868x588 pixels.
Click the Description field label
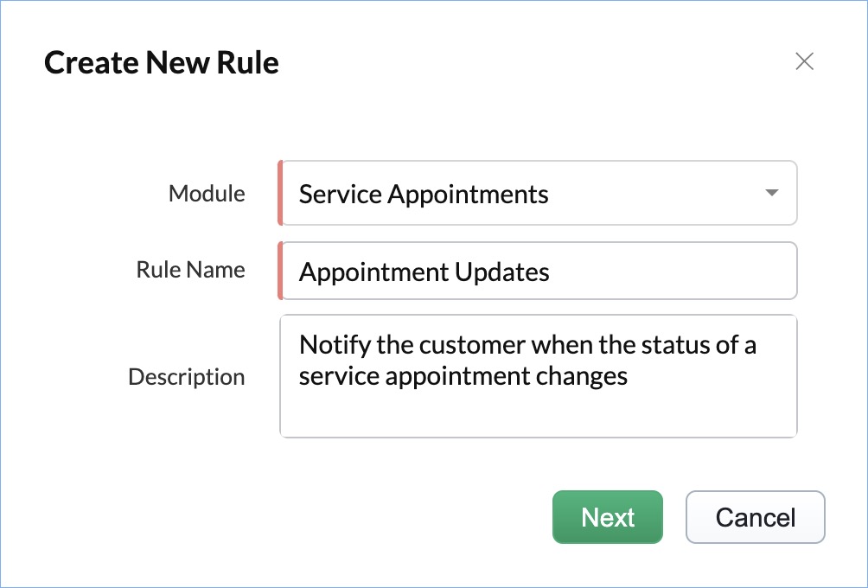186,377
